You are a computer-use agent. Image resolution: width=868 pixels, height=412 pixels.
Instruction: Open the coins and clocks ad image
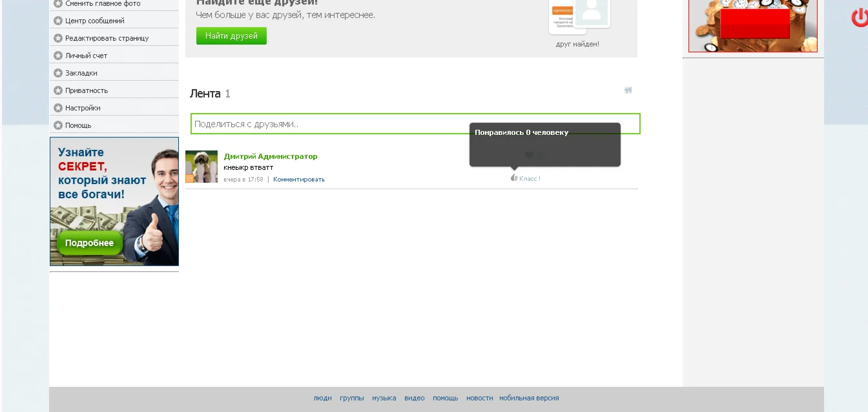[753, 26]
